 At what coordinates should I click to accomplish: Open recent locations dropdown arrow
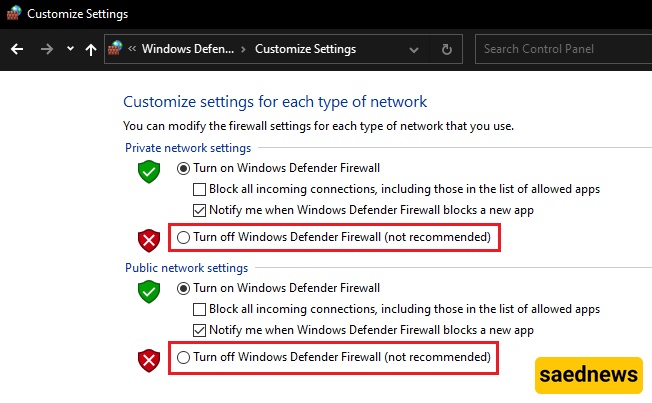coord(70,49)
